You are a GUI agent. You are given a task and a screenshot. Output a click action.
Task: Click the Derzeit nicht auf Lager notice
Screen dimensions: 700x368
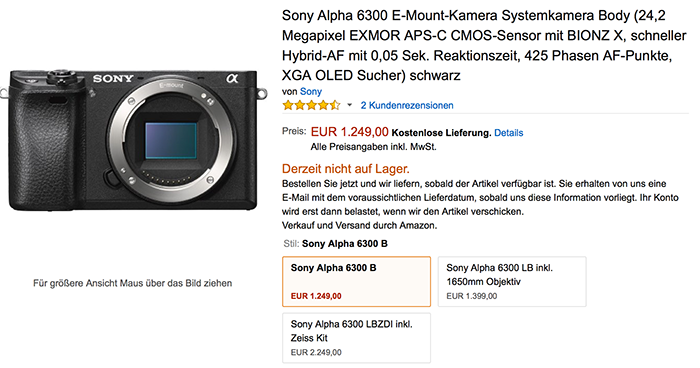coord(346,169)
